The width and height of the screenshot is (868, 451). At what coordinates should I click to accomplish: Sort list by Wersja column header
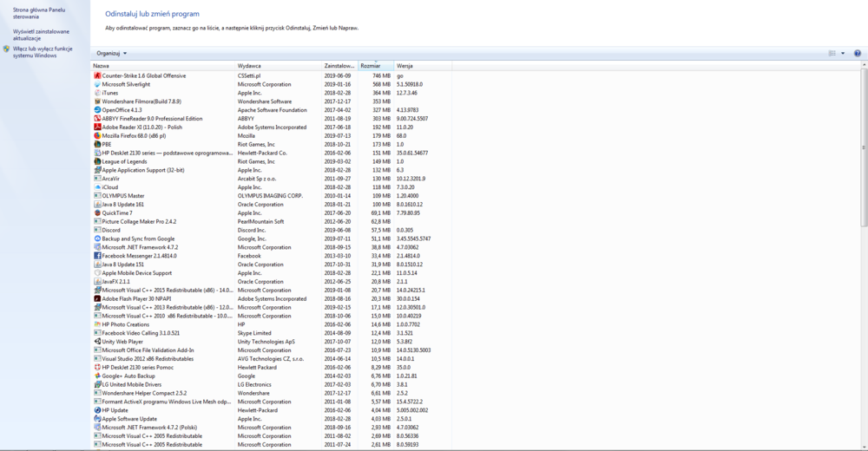423,66
